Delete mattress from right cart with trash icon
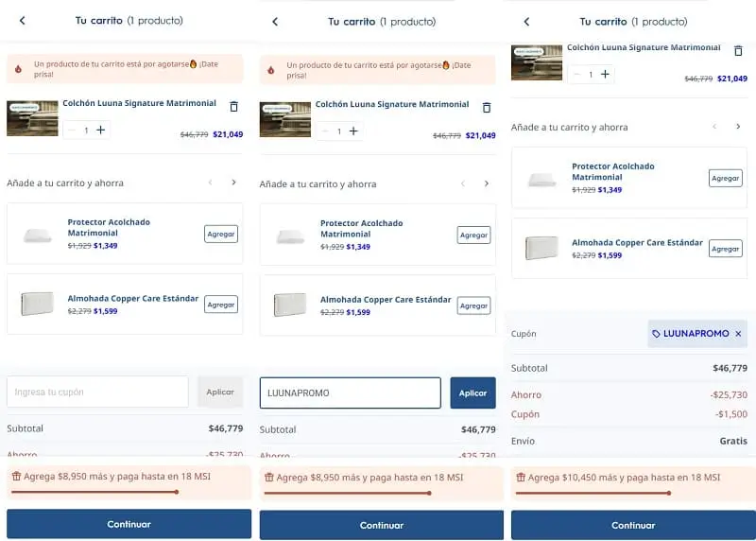Image resolution: width=756 pixels, height=541 pixels. point(738,51)
